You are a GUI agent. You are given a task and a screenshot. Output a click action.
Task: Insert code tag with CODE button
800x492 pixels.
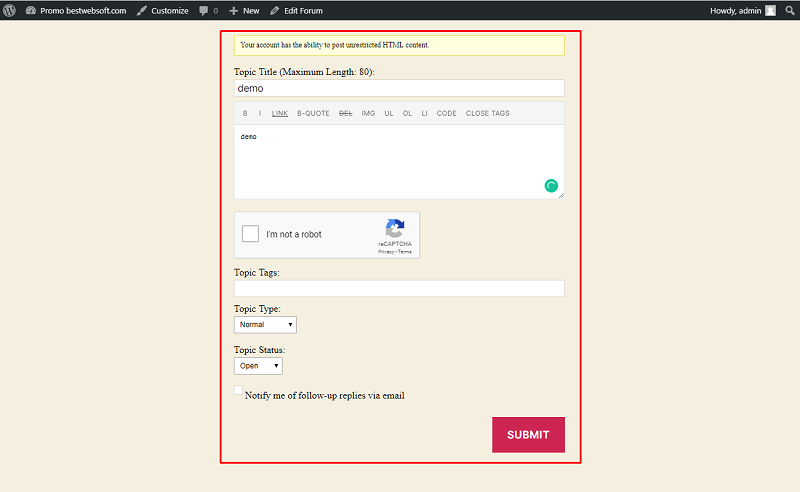coord(446,113)
